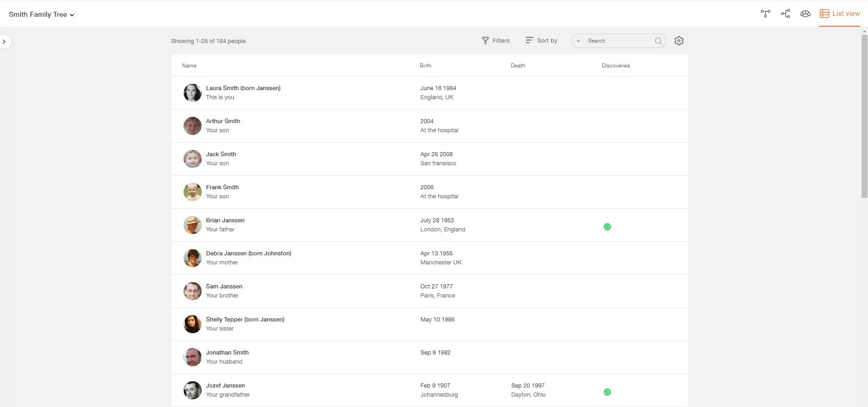Viewport: 868px width, 407px height.
Task: Open the Filters option
Action: [x=495, y=41]
